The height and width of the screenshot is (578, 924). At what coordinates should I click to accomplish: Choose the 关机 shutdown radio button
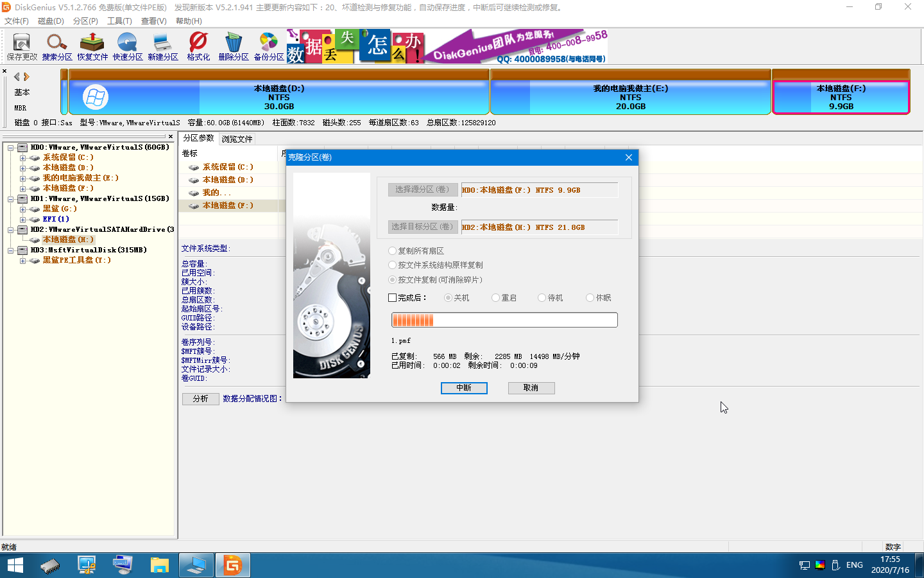pyautogui.click(x=457, y=298)
